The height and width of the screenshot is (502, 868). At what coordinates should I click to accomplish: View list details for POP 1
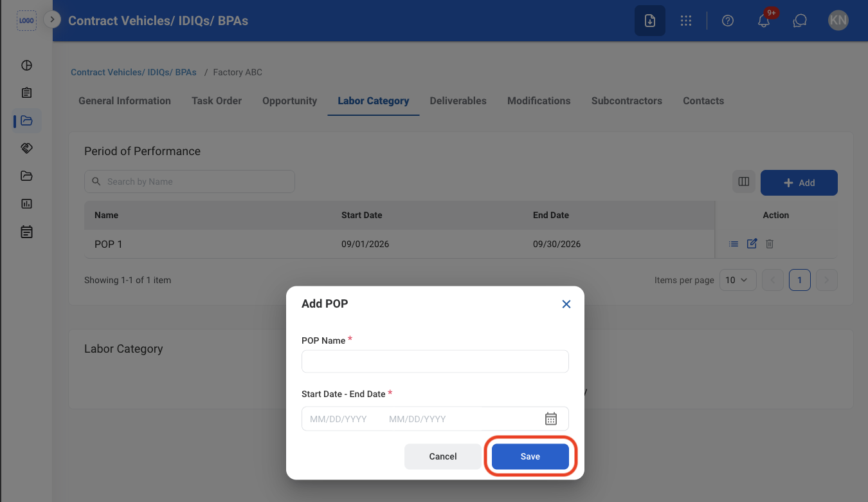[734, 244]
